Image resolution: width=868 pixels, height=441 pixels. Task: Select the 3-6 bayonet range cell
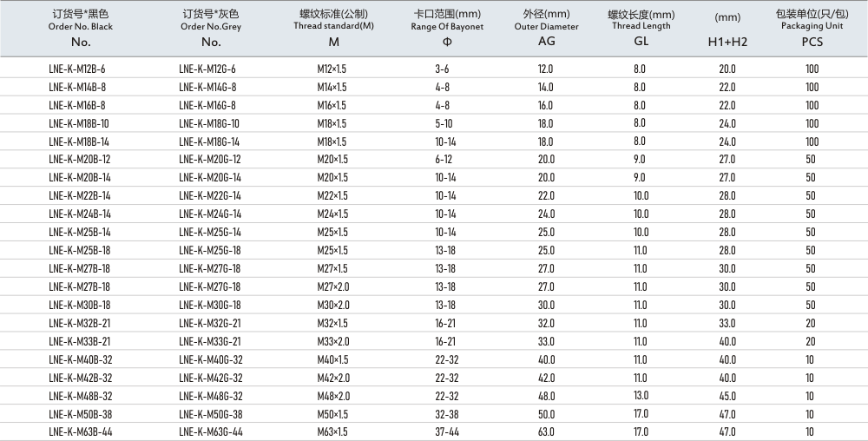[442, 69]
